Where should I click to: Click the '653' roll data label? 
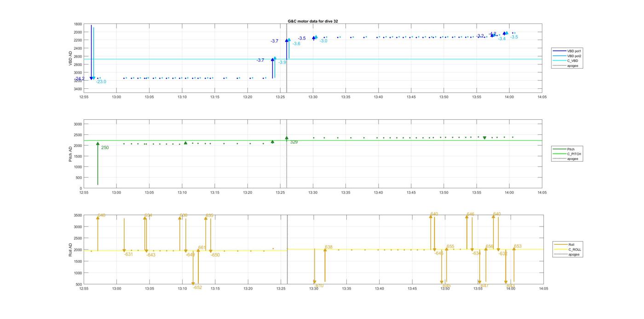[517, 246]
